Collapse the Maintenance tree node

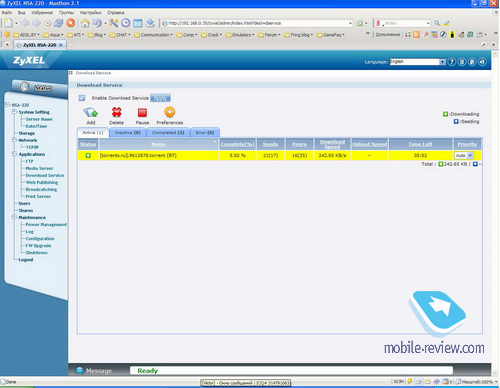pos(14,217)
